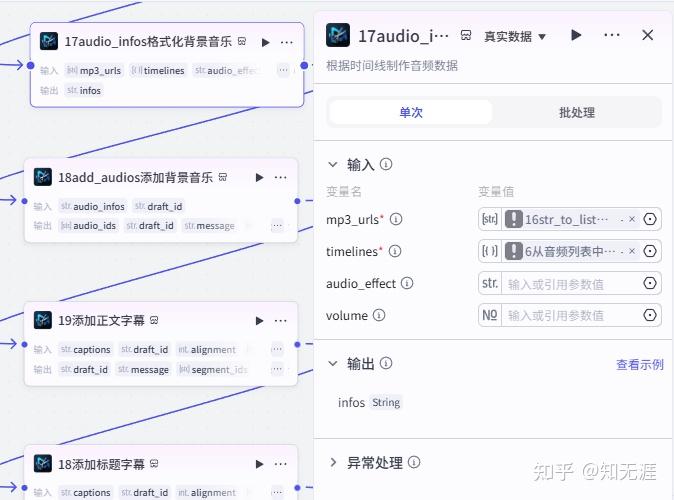Click the mp3_urls tag in 17audio_infos node
Viewport: 674px width, 500px height.
[x=94, y=71]
